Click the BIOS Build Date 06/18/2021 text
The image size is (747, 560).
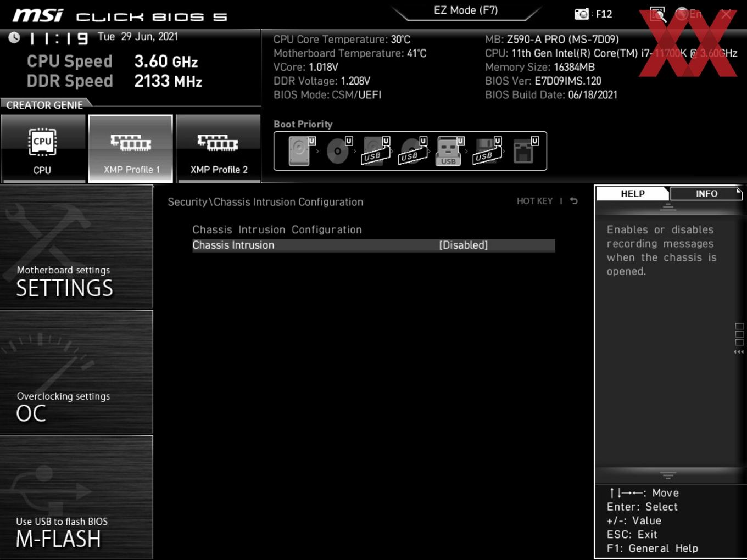551,94
